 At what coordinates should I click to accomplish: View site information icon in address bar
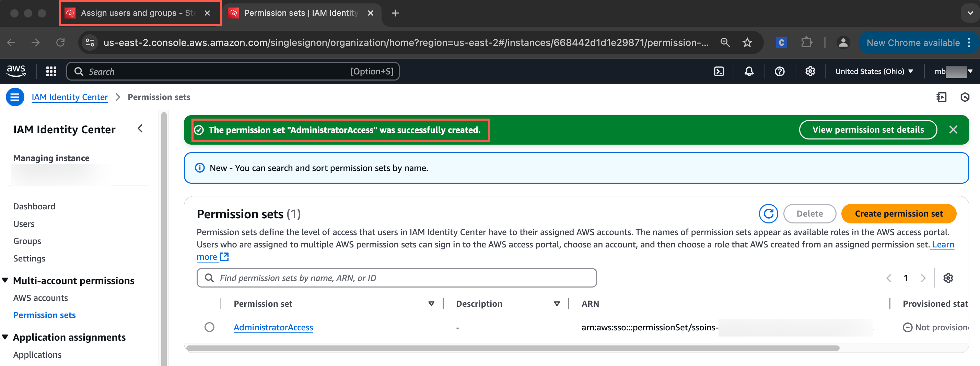coord(90,42)
